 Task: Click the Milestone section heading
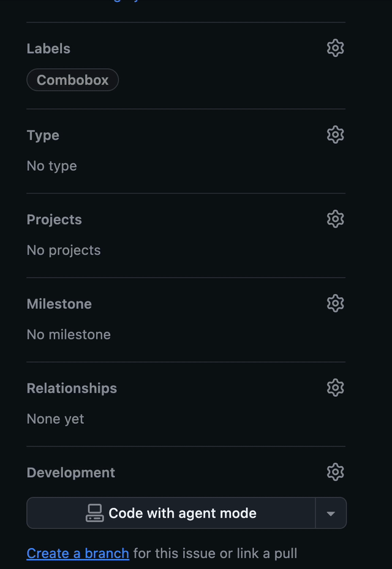(59, 303)
